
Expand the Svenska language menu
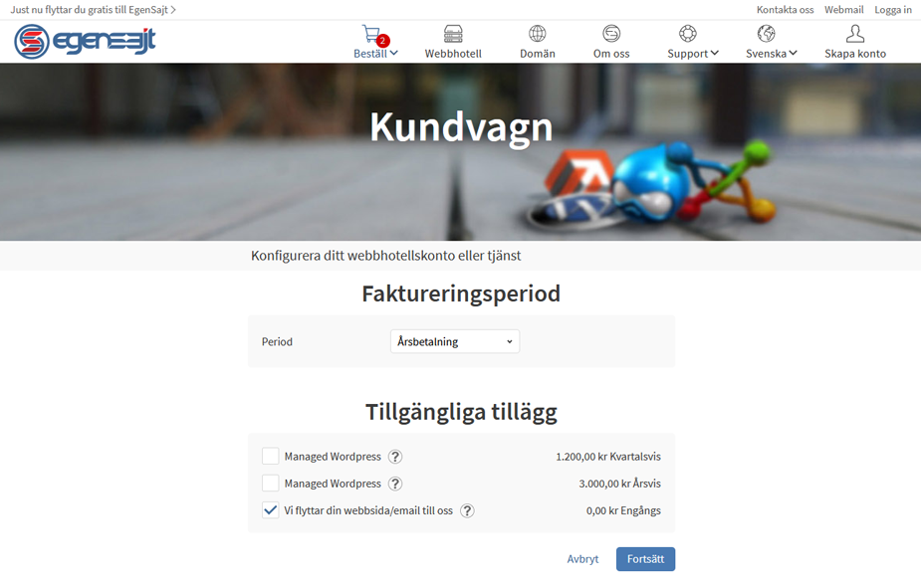(772, 54)
